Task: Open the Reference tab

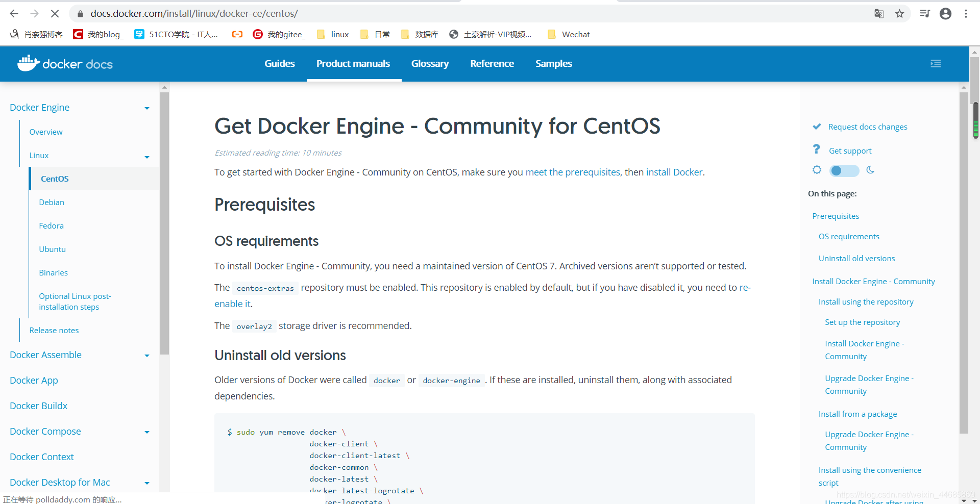Action: point(492,63)
